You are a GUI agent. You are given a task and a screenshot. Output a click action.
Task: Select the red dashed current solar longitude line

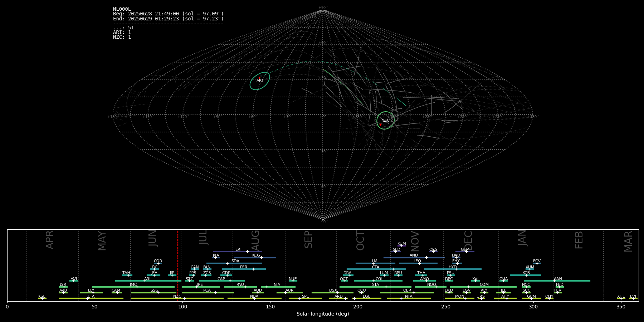tap(178, 265)
